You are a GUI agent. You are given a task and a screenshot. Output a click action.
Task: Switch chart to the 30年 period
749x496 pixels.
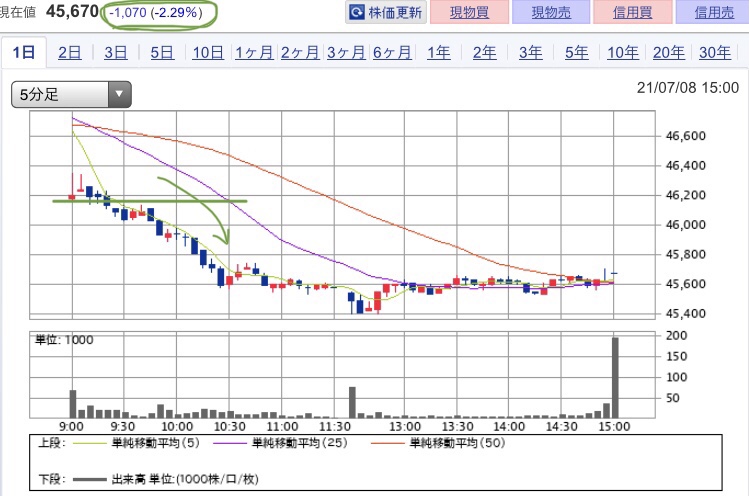click(x=715, y=52)
